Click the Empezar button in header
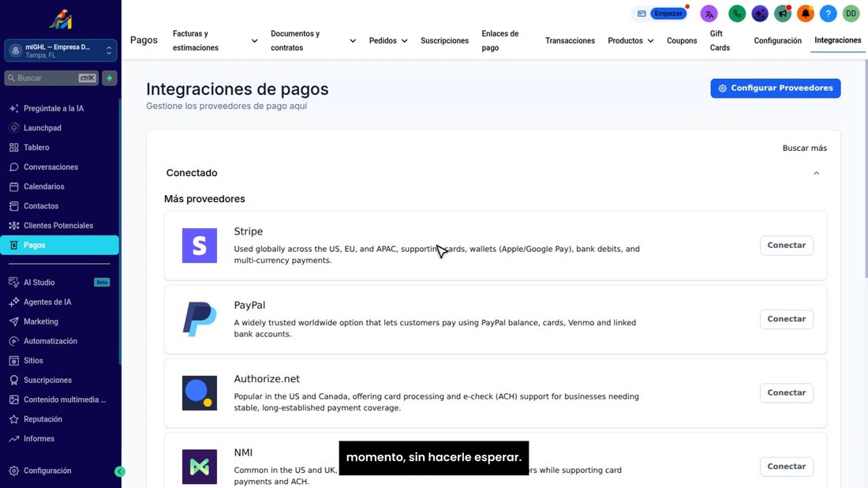This screenshot has width=868, height=488. coord(668,13)
